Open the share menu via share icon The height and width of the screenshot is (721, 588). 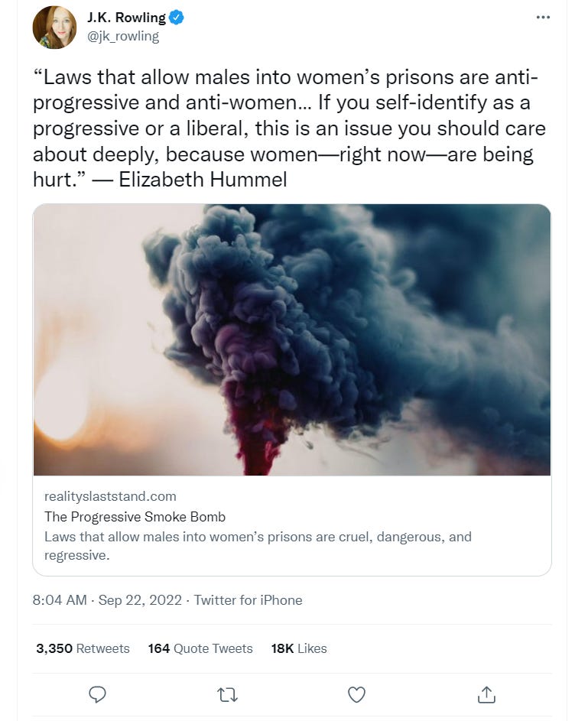tap(486, 695)
